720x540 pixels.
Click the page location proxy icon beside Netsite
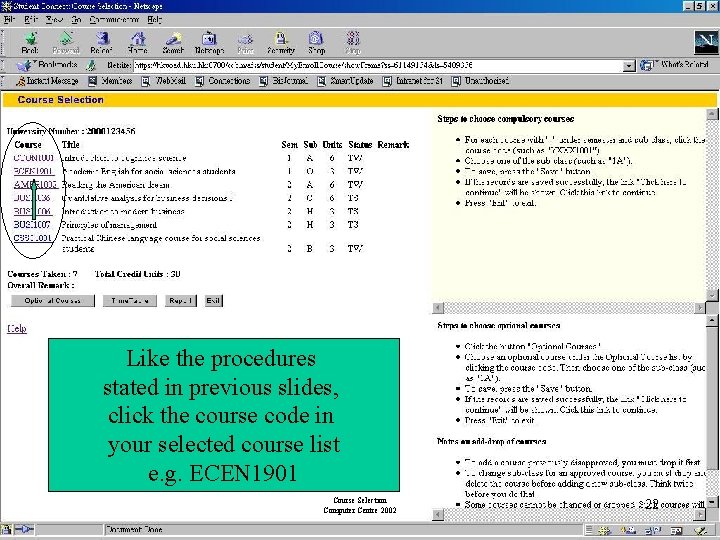pos(92,65)
